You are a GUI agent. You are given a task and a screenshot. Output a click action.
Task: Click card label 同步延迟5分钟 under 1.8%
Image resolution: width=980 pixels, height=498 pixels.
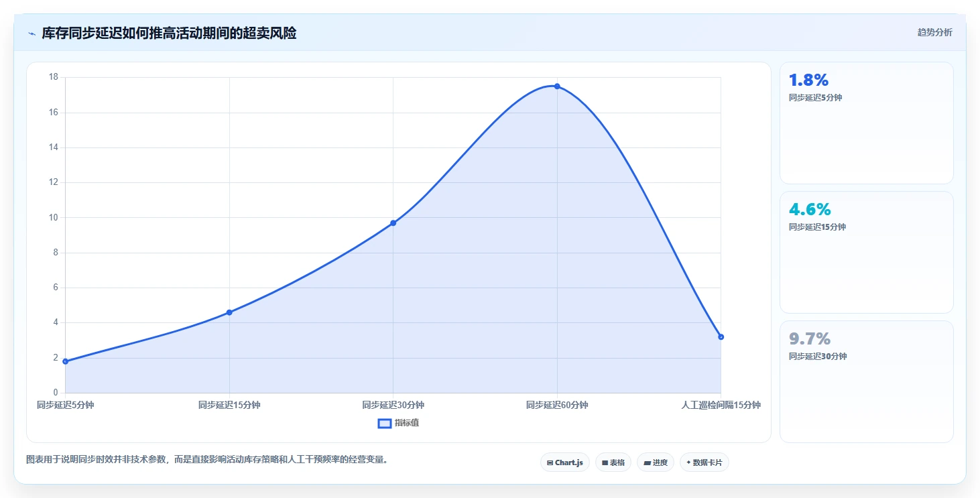[x=815, y=98]
